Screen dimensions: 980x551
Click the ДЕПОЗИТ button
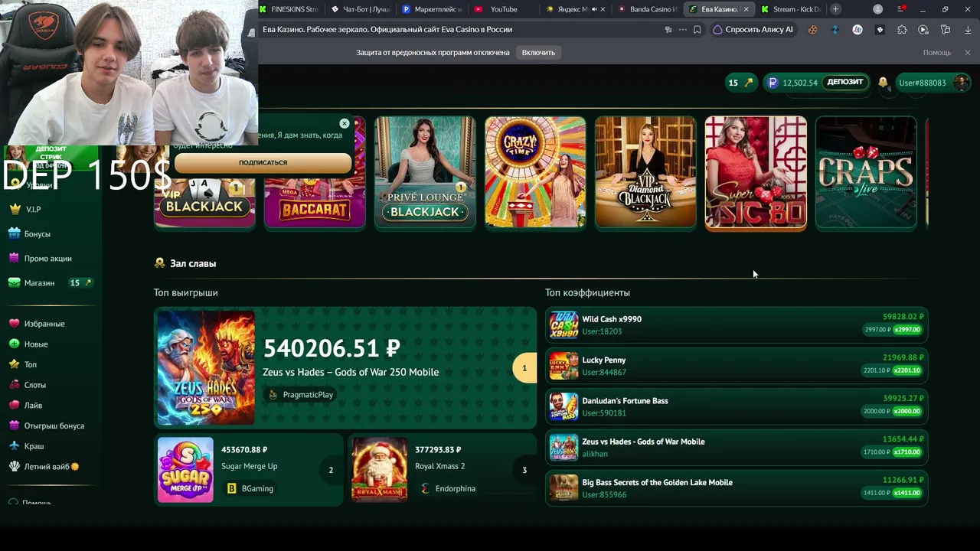845,83
